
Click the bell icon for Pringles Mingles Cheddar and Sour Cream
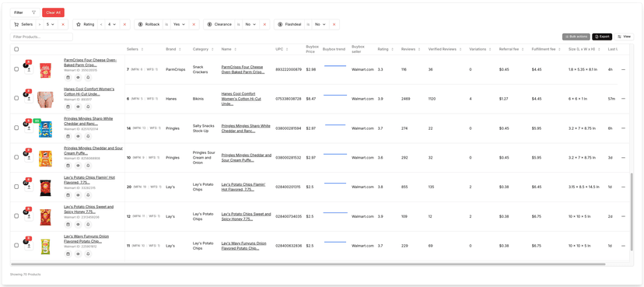[88, 166]
